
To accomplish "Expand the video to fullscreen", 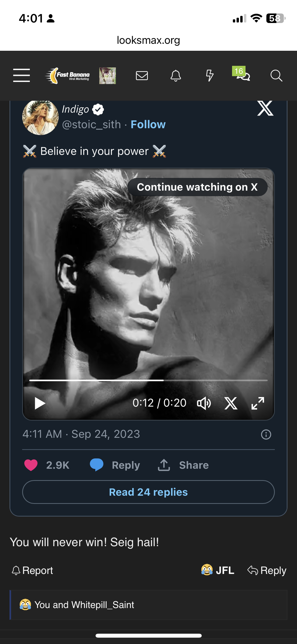I will 258,403.
